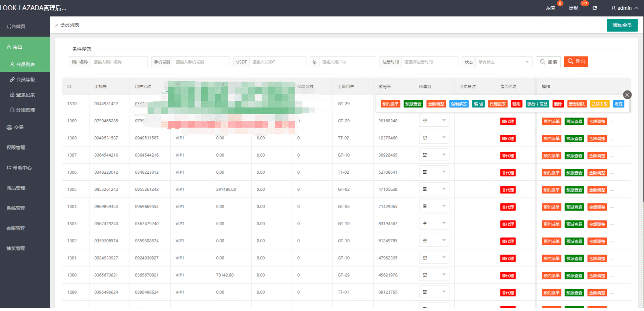Open the admin account menu
This screenshot has height=311, width=644.
[x=625, y=8]
